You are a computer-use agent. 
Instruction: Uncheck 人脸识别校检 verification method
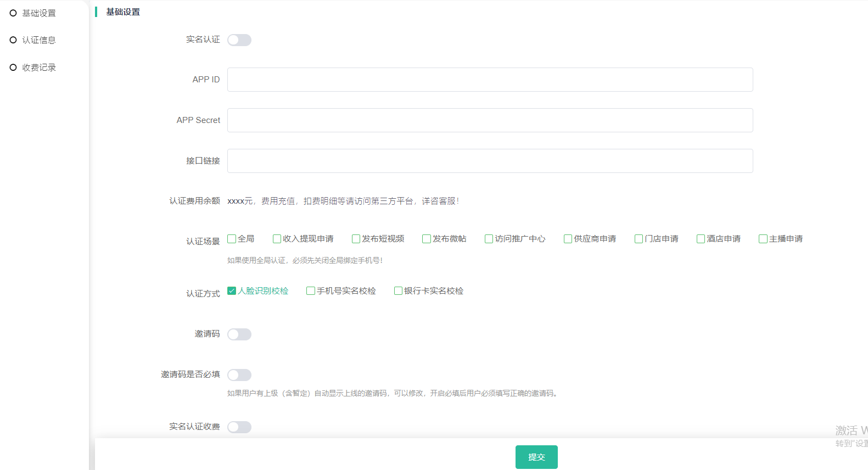pos(232,291)
